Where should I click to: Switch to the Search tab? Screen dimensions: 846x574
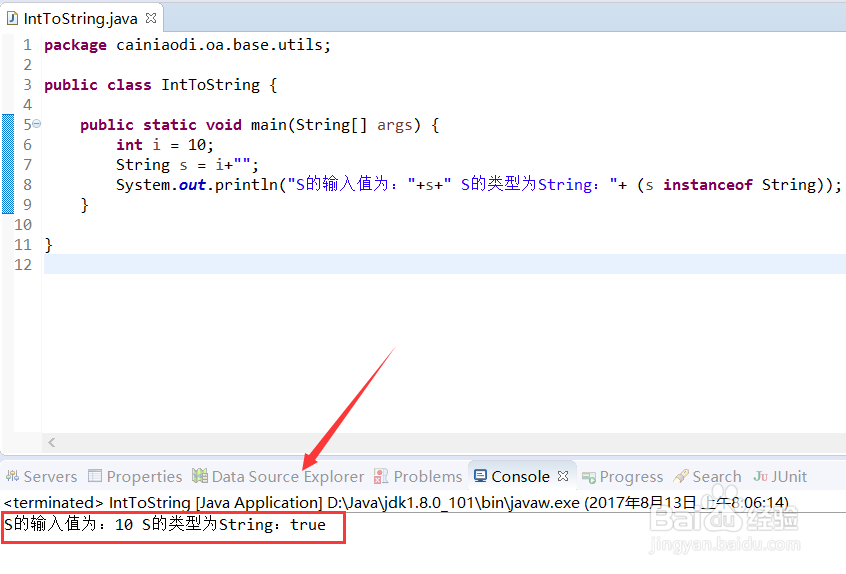[x=707, y=476]
